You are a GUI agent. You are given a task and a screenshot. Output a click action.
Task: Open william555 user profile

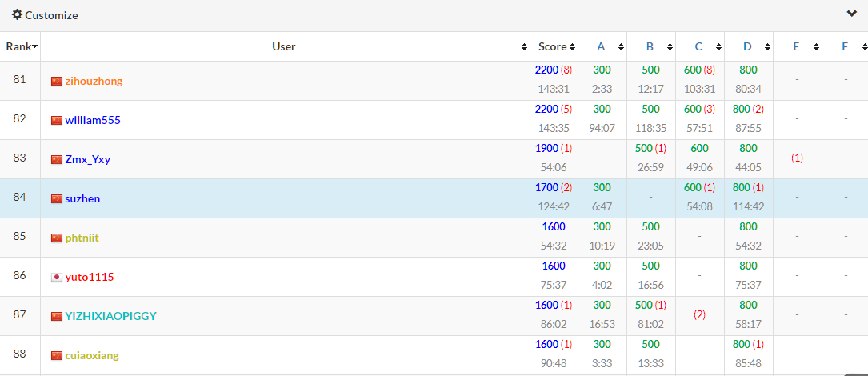(93, 120)
